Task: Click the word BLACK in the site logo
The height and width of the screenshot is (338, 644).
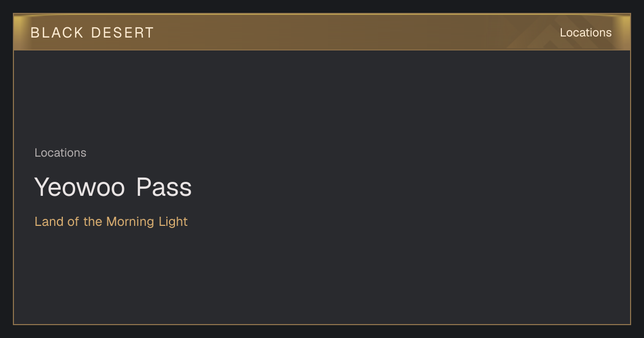Action: [57, 33]
